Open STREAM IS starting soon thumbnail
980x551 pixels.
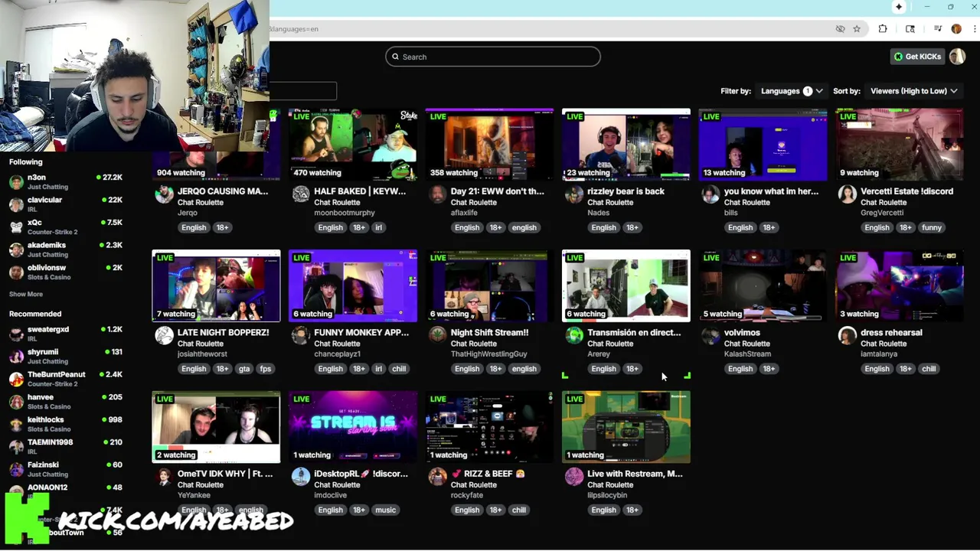point(353,427)
